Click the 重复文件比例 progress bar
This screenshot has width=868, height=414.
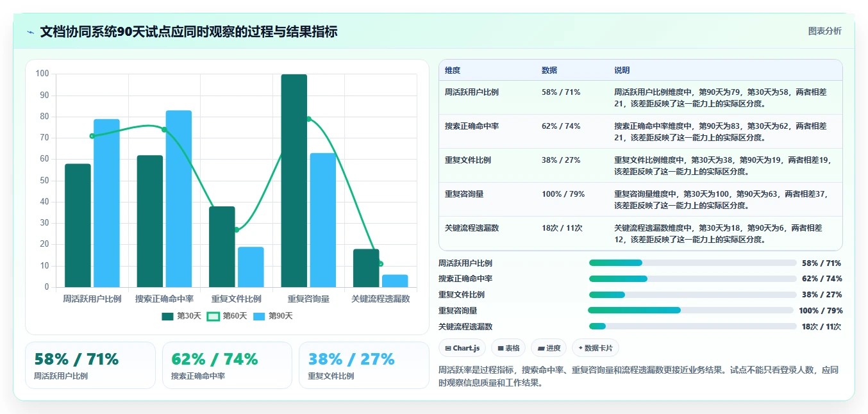pyautogui.click(x=692, y=295)
